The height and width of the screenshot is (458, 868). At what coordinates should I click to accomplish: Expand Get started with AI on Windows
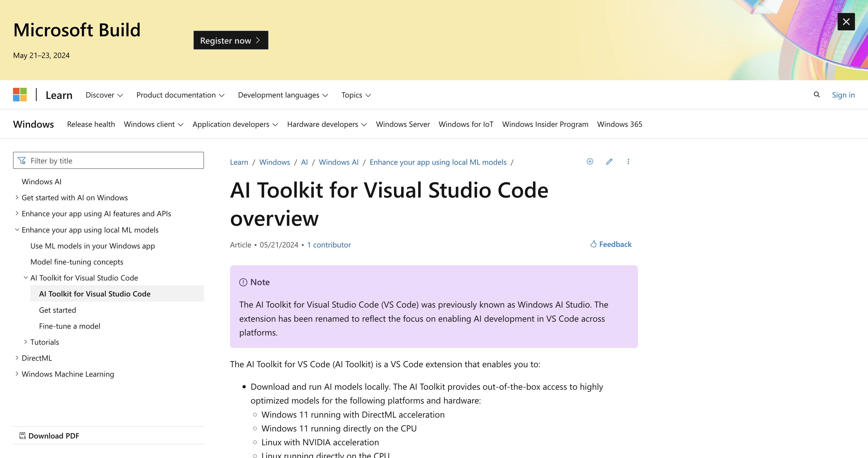click(x=17, y=197)
